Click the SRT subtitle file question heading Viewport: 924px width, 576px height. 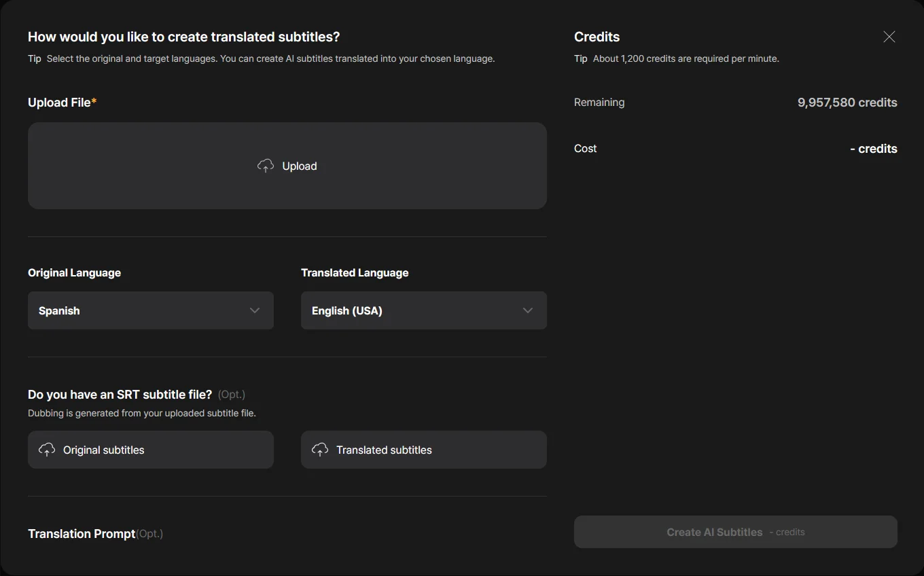click(120, 395)
